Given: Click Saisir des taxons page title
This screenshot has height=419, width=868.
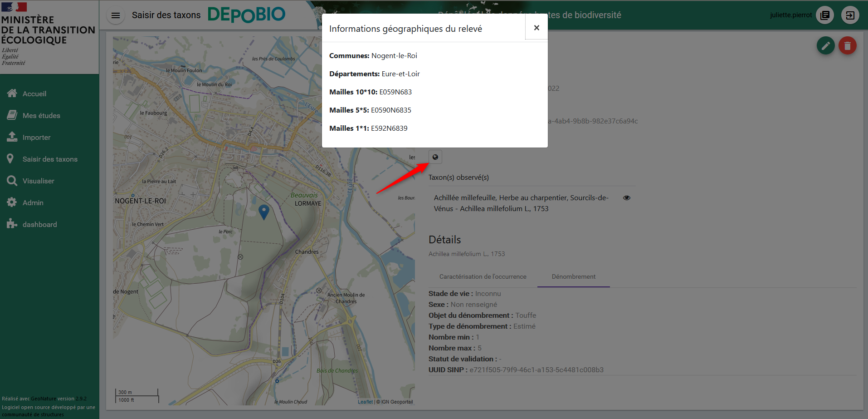Looking at the screenshot, I should (x=166, y=15).
